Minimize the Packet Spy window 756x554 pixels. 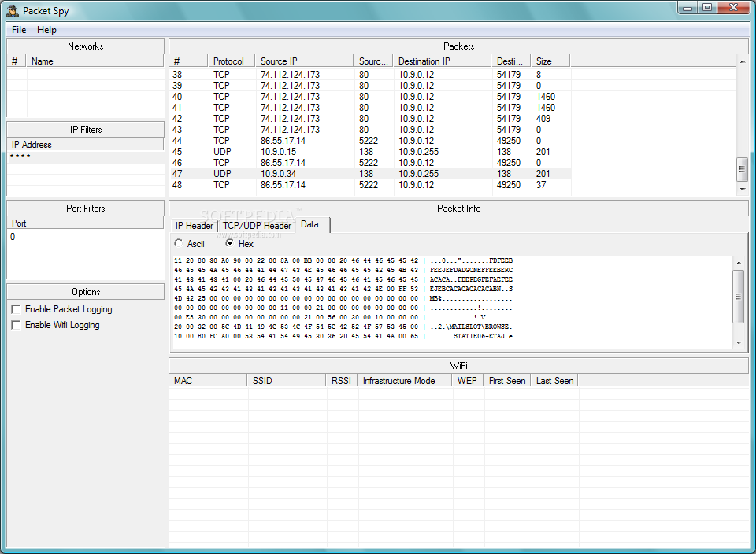(x=687, y=8)
